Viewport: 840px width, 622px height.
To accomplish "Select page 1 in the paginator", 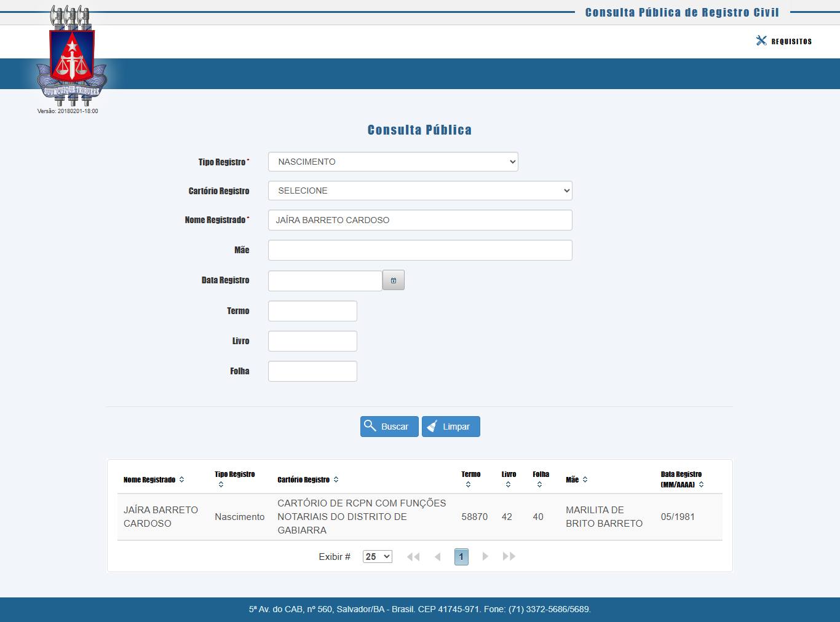I will 461,557.
